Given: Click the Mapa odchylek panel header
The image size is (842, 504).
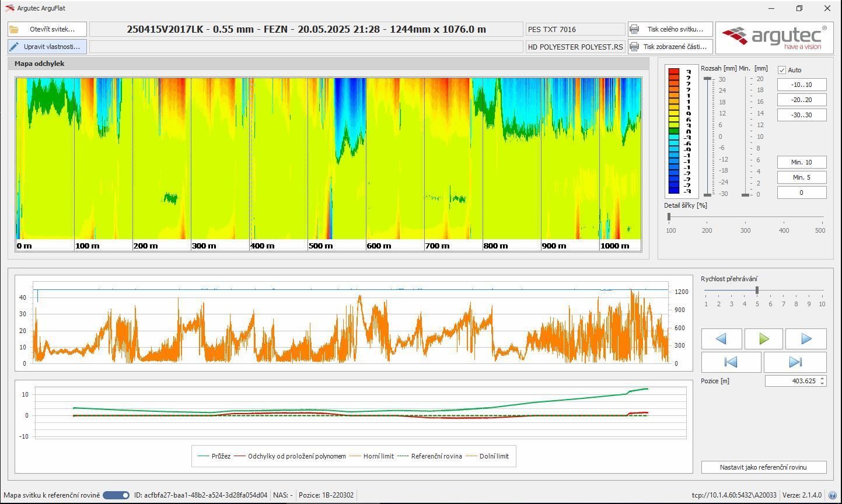Looking at the screenshot, I should pos(329,64).
